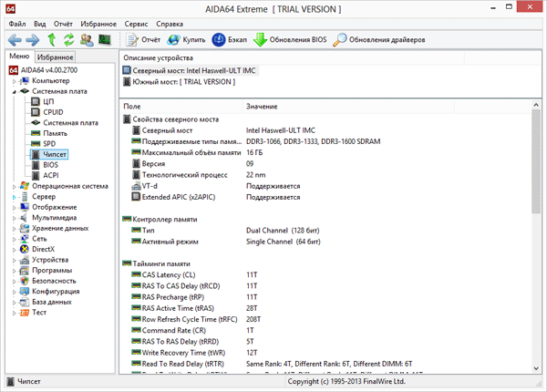Collapse the Системная плата parent node
547x392 pixels.
click(15, 92)
